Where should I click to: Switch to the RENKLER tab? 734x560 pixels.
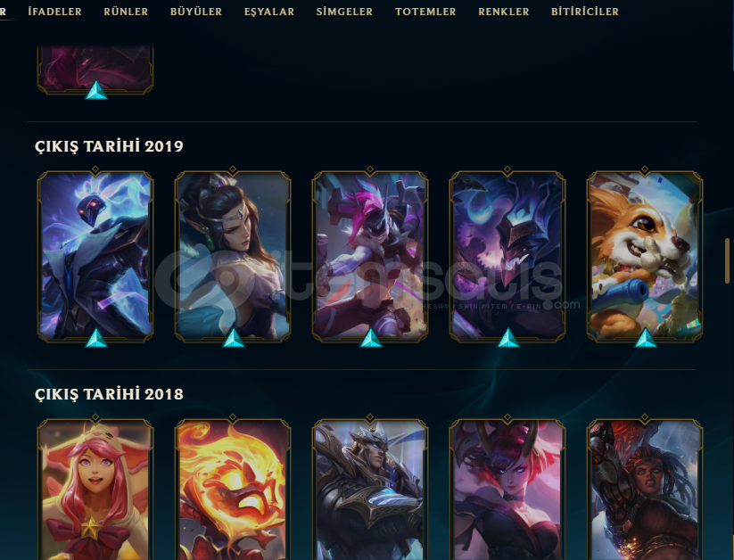click(504, 12)
